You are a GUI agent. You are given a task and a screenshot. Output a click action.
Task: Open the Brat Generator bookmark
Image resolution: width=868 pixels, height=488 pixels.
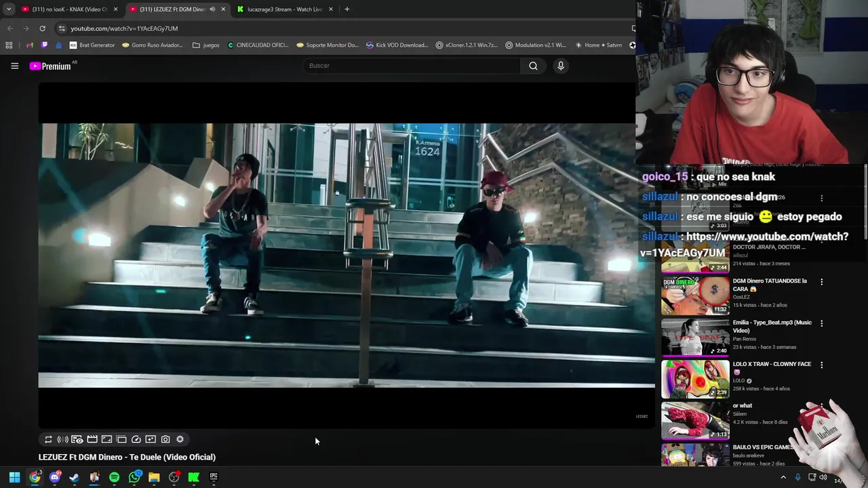pyautogui.click(x=92, y=45)
